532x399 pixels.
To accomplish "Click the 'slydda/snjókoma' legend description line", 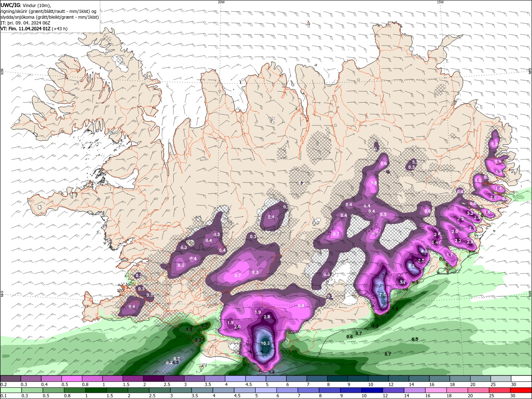I will tap(49, 17).
